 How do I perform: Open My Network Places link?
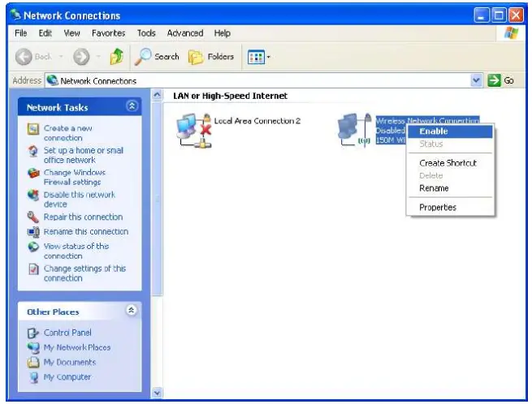[x=77, y=348]
